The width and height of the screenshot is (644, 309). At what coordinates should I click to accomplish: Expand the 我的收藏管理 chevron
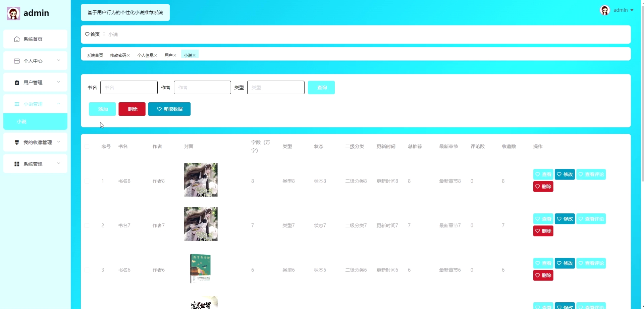click(59, 142)
